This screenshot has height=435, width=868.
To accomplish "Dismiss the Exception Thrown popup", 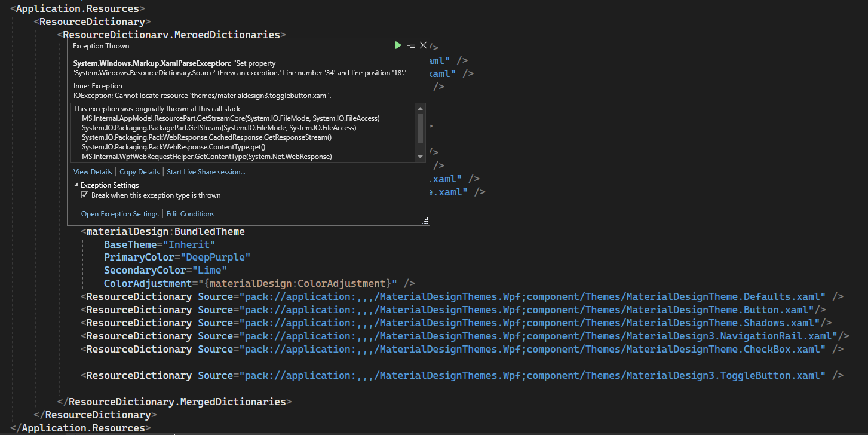I will [423, 45].
